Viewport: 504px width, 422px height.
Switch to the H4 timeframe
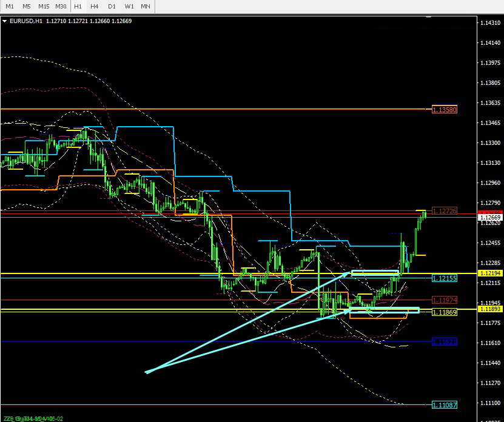95,6
